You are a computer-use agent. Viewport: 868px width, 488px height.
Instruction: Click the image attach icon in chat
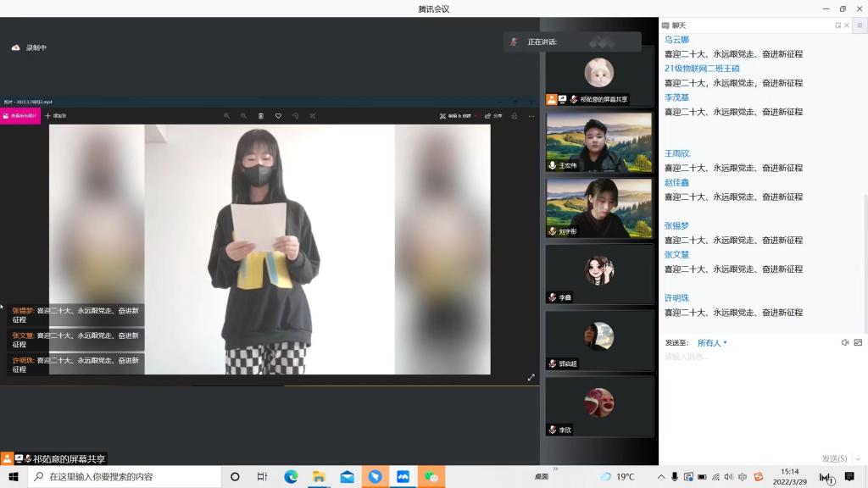point(858,342)
